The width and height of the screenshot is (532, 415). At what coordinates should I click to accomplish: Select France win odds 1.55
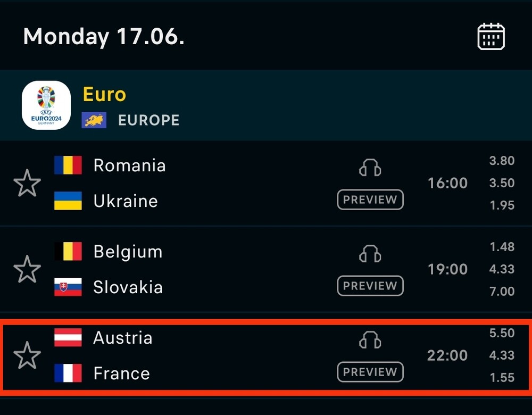[502, 377]
